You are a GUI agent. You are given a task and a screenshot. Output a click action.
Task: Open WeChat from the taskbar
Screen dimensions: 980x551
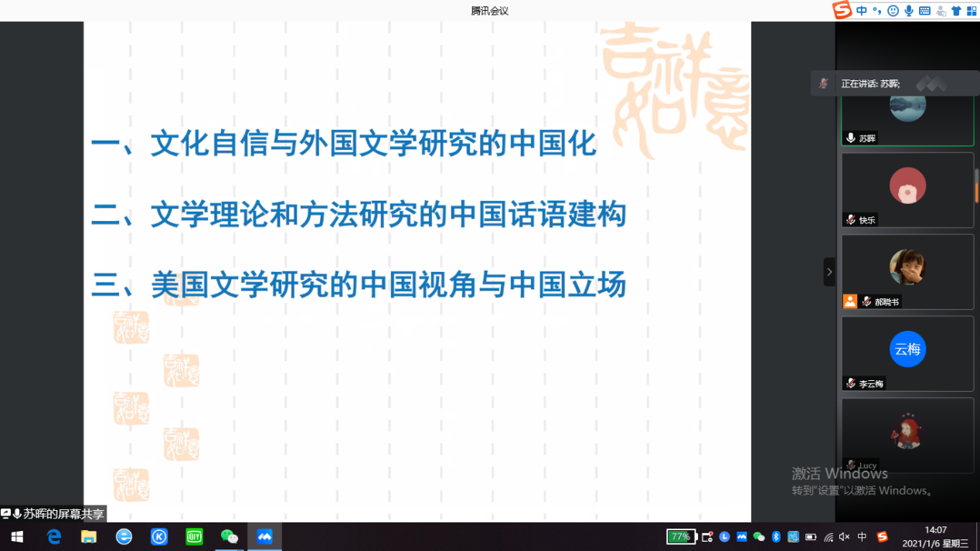point(230,536)
